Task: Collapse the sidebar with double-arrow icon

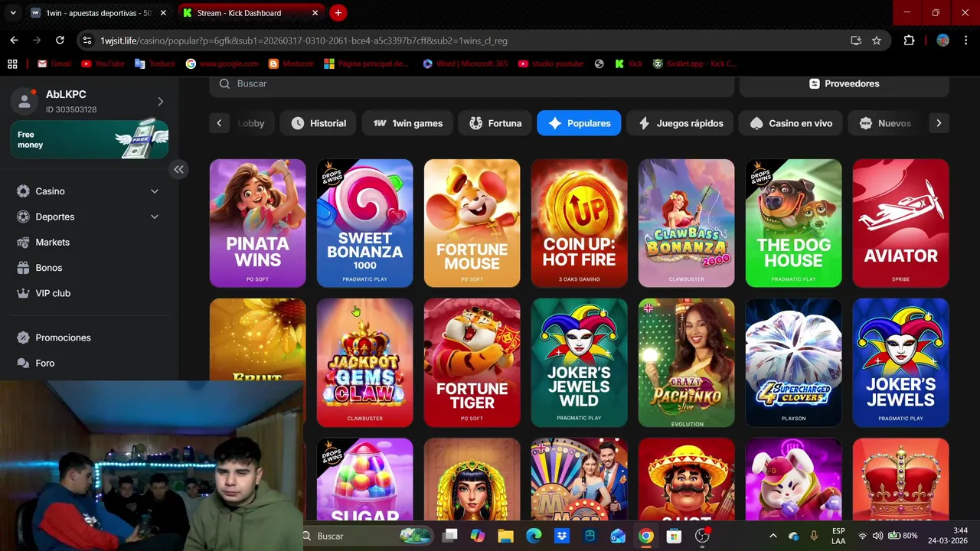Action: [x=178, y=169]
